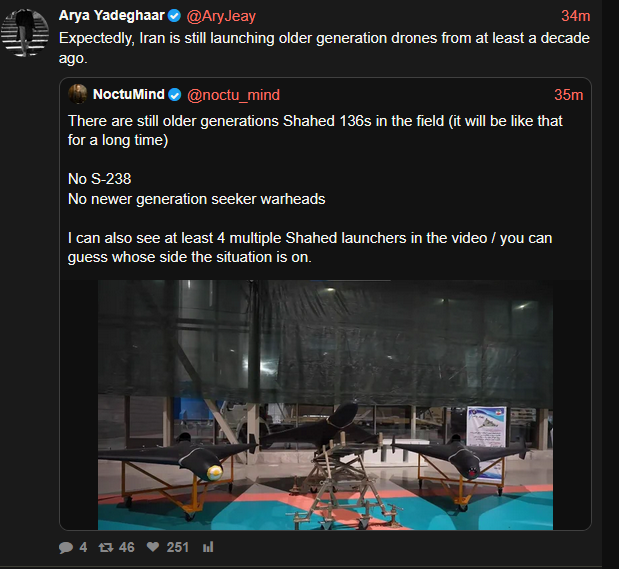Open the Arya Yadeghaar display name

111,15
